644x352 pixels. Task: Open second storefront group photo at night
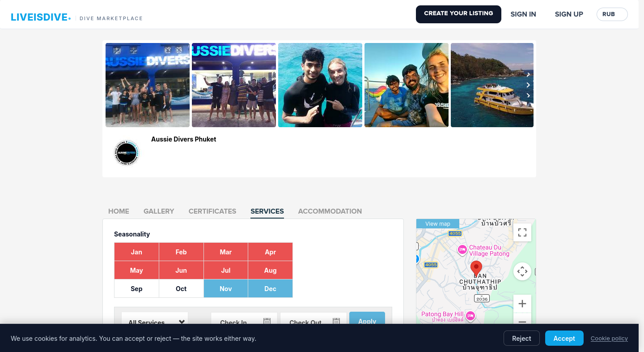[x=234, y=85]
